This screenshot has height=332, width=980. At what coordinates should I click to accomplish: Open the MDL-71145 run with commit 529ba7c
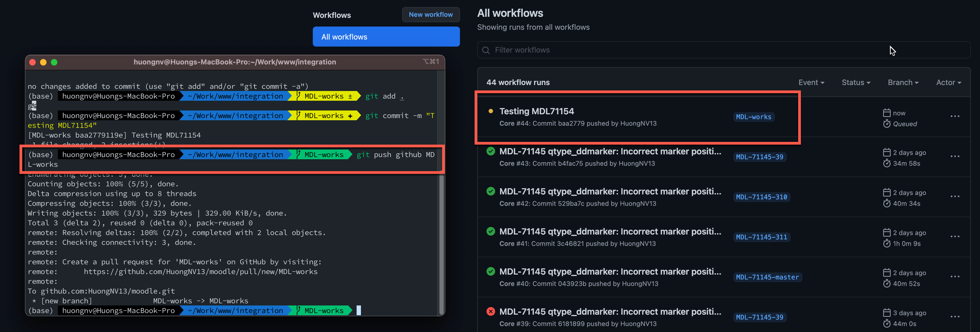coord(610,191)
